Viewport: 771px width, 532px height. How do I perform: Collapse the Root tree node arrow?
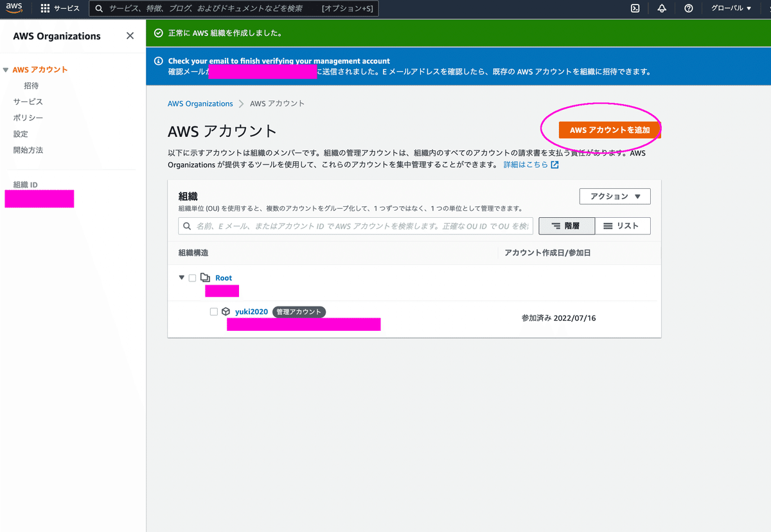pos(182,278)
